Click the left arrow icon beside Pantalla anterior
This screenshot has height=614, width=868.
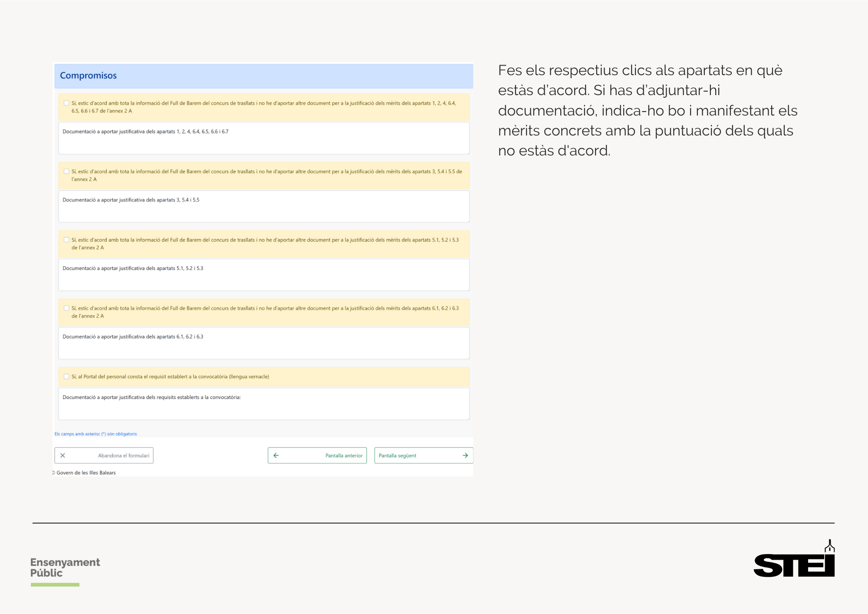(x=276, y=456)
